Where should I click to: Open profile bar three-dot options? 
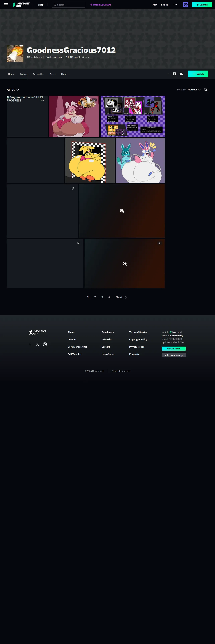click(x=167, y=74)
